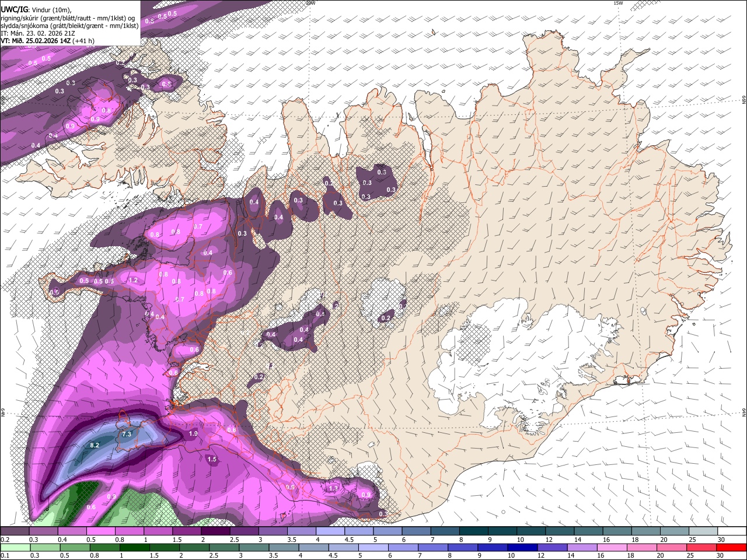
Task: Select the 30 swatch in lower legend row
Action: (731, 547)
